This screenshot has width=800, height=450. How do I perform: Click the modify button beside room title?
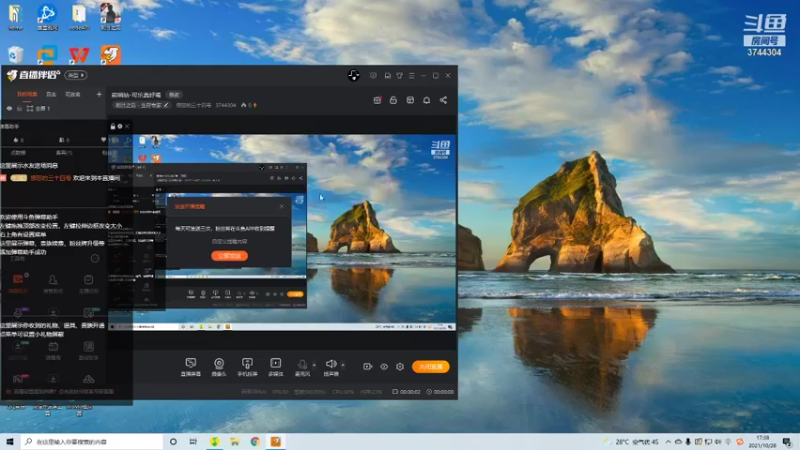tap(174, 95)
